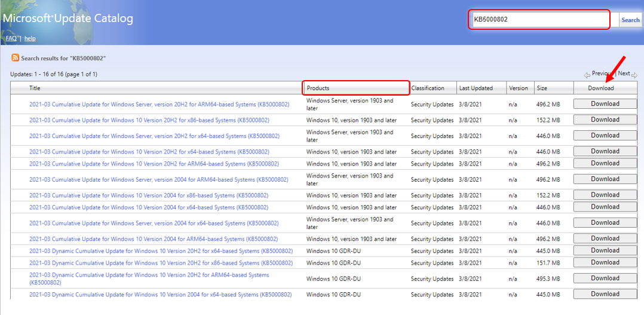
Task: Download Windows 10 2004 x86 cumulative update
Action: (605, 195)
